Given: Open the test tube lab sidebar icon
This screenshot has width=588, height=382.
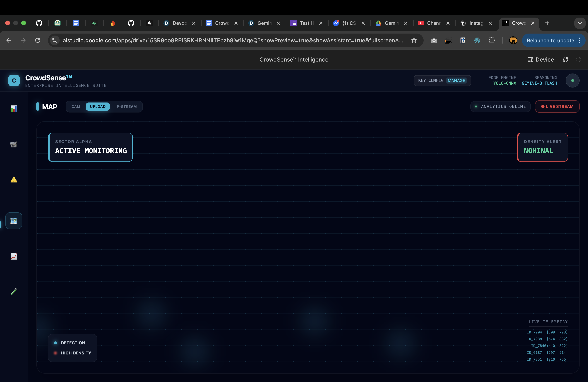Looking at the screenshot, I should point(14,291).
